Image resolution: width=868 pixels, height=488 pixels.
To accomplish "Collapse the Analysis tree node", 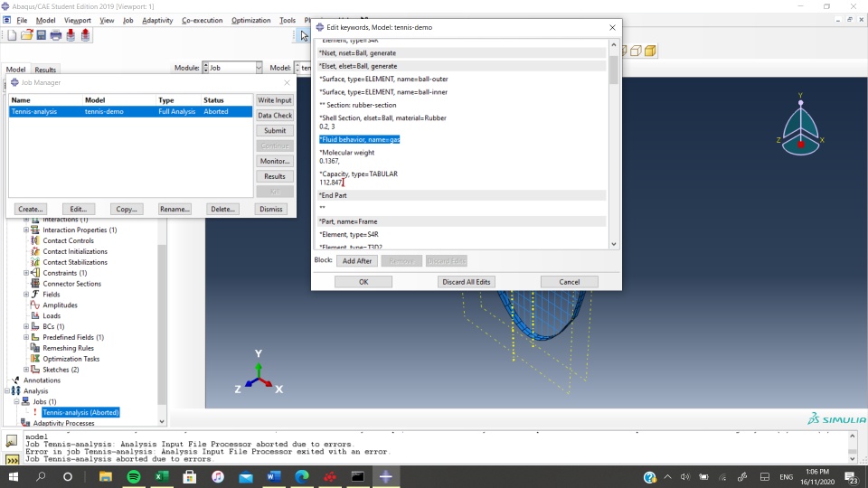I will [x=7, y=390].
